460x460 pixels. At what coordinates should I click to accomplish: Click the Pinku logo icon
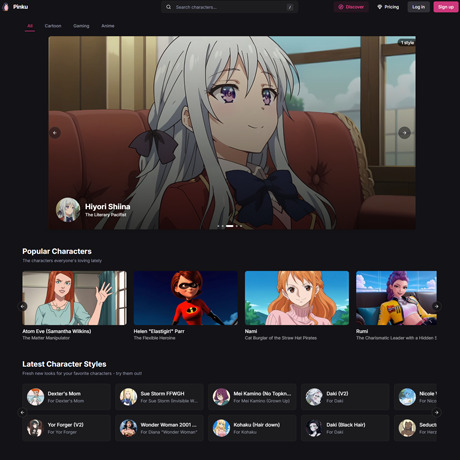(x=5, y=7)
